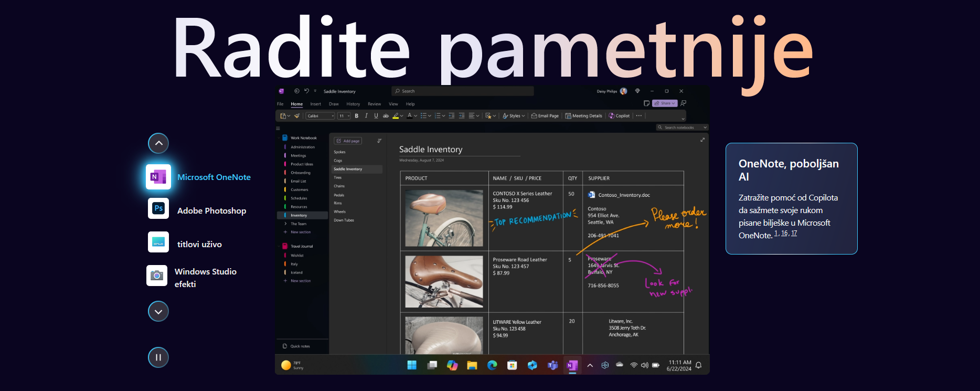
Task: Select the Windows Studio efekti item
Action: [193, 278]
